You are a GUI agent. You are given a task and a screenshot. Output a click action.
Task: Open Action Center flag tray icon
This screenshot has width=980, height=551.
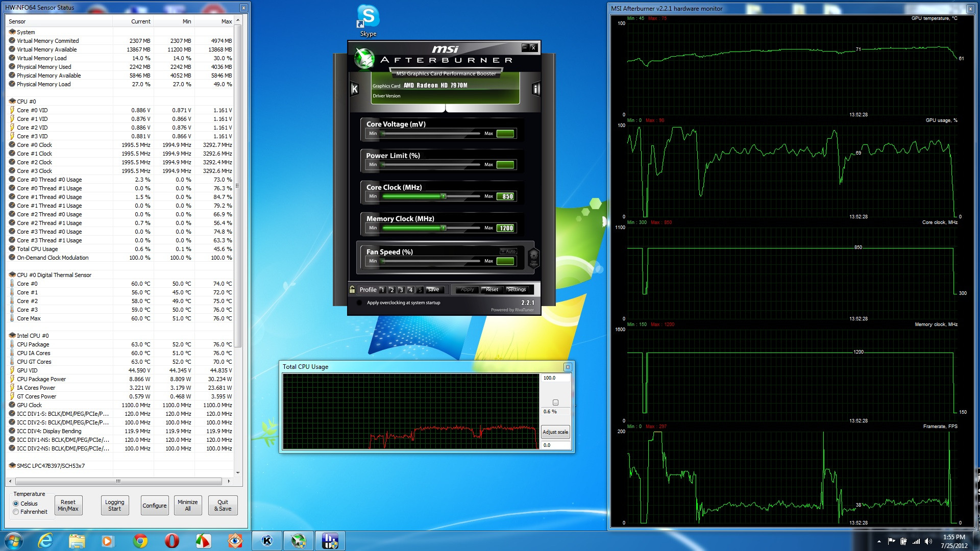tap(891, 541)
